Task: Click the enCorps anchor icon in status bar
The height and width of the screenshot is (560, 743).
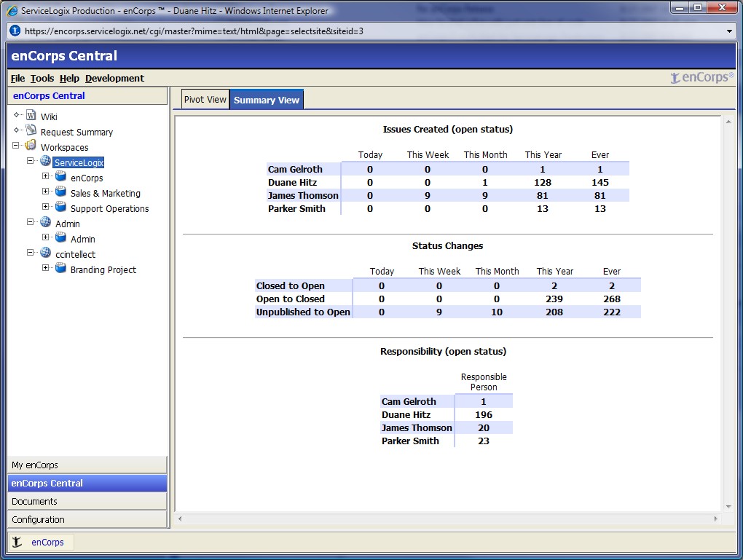Action: point(17,542)
